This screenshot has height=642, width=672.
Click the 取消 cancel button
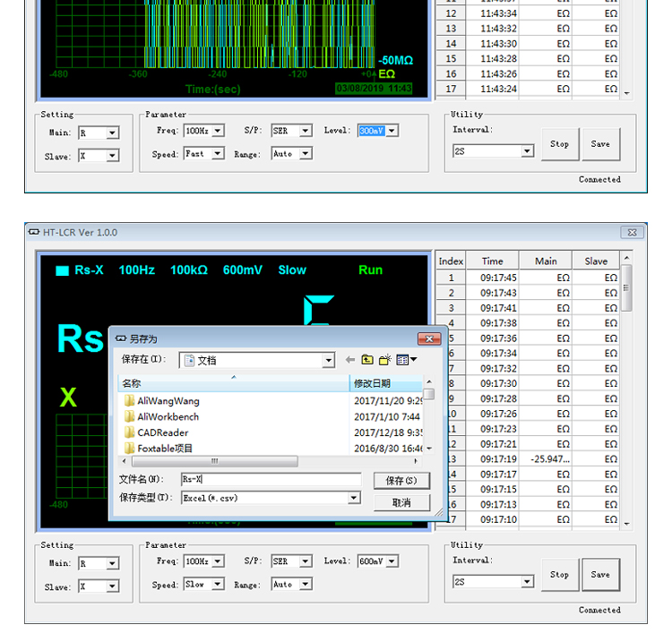(401, 502)
